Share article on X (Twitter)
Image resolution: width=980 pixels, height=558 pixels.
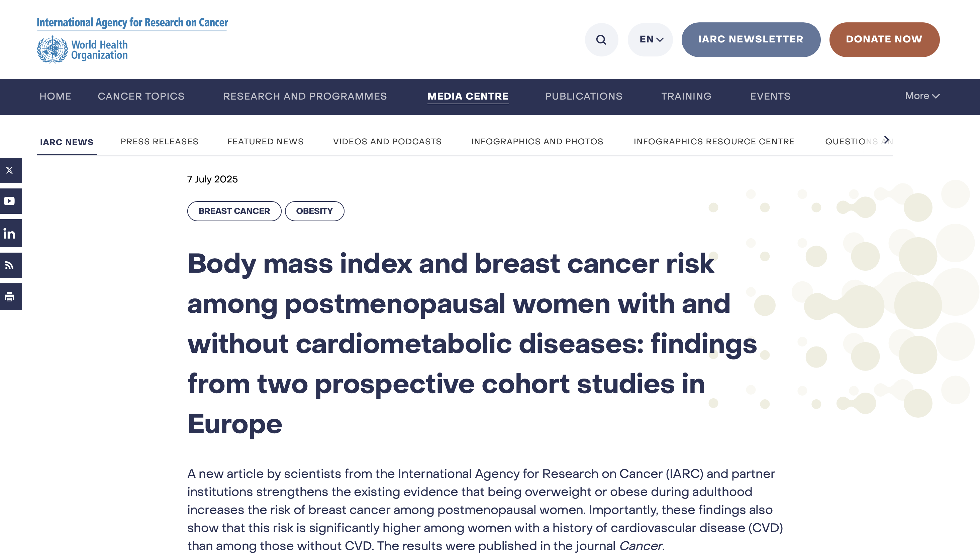[10, 170]
